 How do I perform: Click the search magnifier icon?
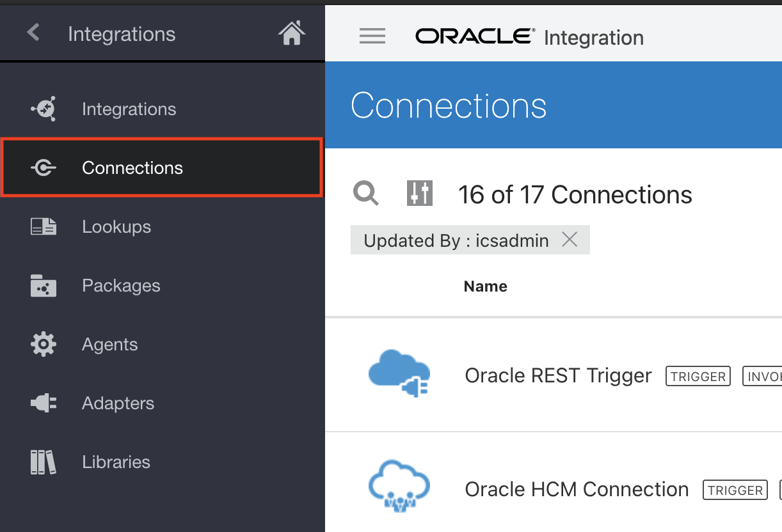tap(366, 193)
